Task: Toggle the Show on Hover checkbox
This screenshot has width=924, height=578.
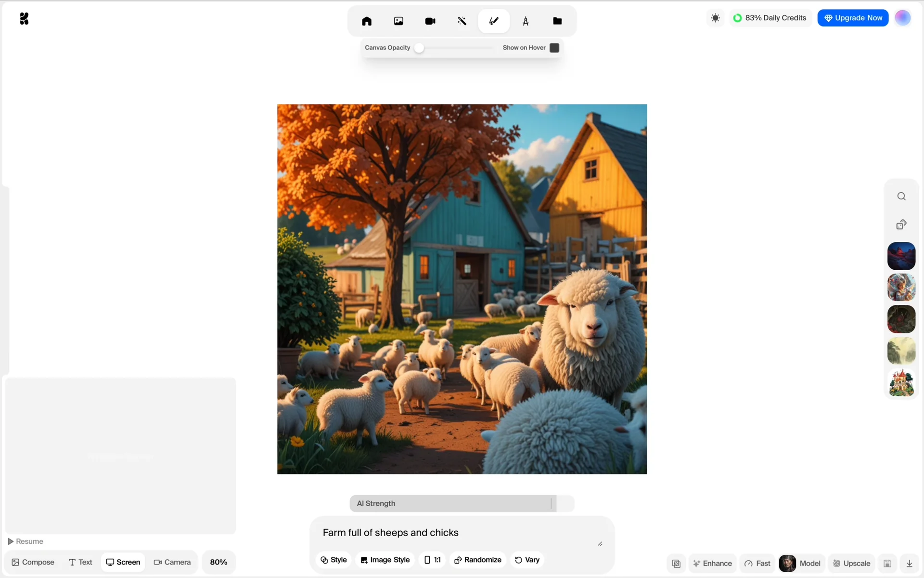Action: [554, 48]
